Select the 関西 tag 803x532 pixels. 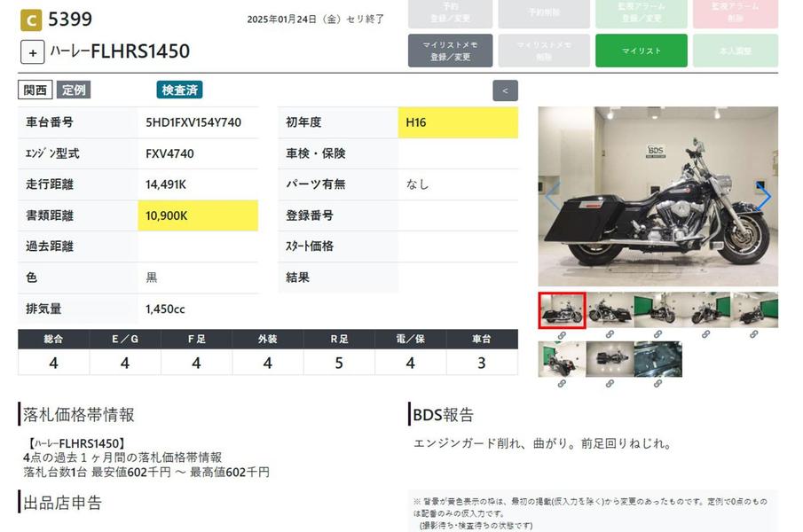point(35,90)
